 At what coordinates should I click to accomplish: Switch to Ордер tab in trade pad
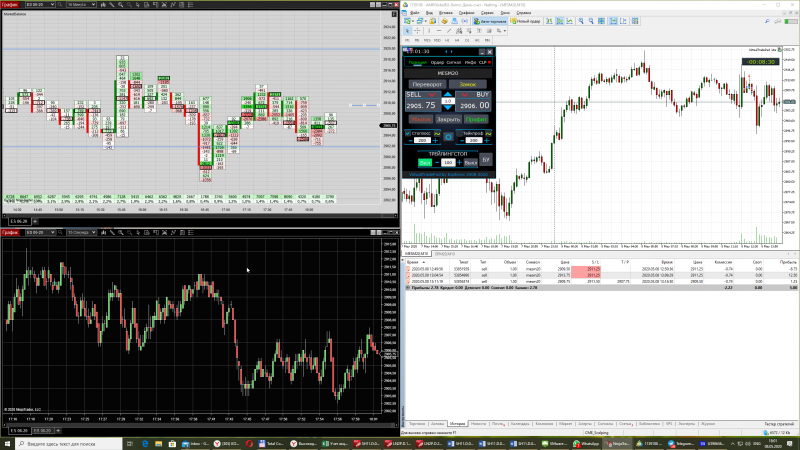[x=437, y=62]
